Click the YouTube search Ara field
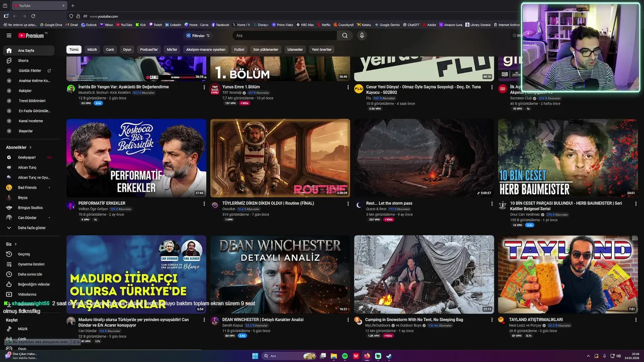This screenshot has width=644, height=362. 285,36
